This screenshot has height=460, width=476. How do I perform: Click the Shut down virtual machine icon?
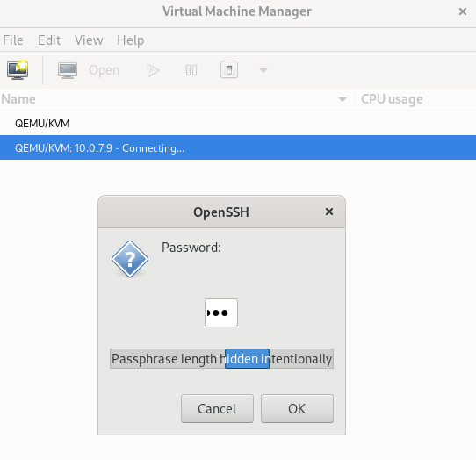(x=229, y=70)
